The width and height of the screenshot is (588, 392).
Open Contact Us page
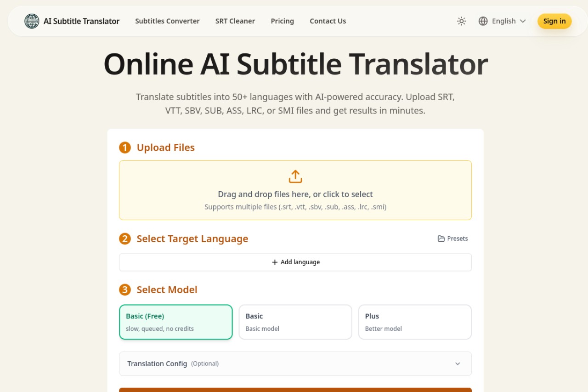[x=328, y=21]
